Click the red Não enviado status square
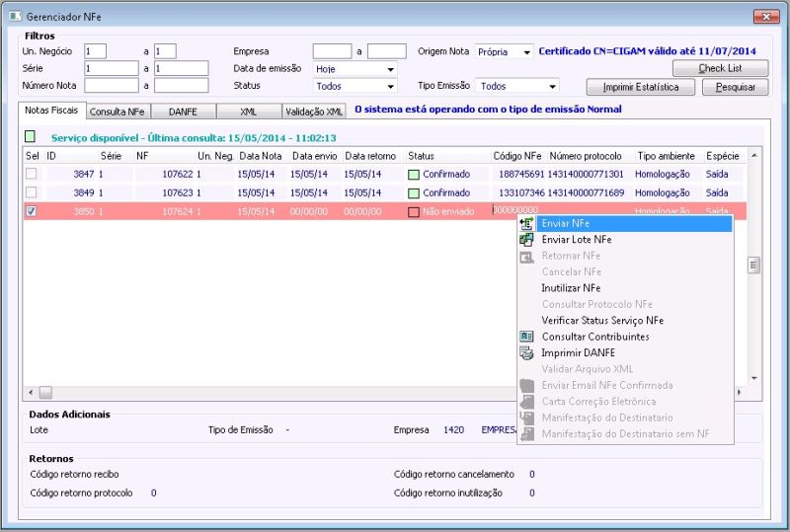The height and width of the screenshot is (532, 790). (414, 212)
